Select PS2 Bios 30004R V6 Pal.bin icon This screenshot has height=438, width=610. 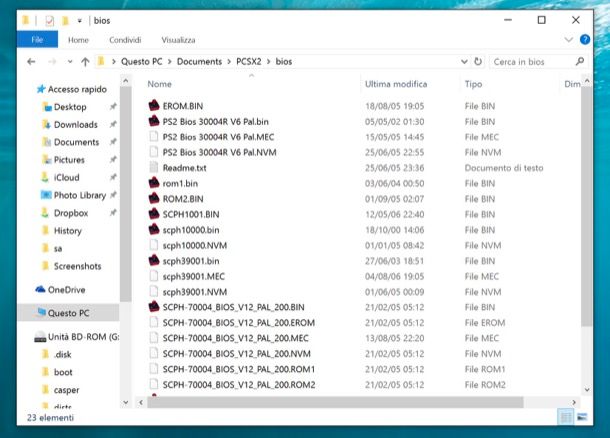tap(154, 121)
